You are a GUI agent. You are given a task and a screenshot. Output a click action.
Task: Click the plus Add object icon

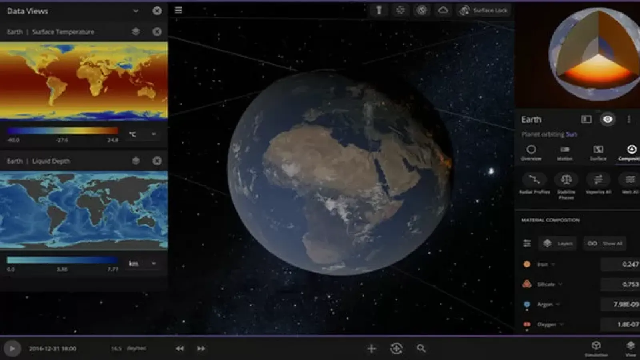point(371,348)
